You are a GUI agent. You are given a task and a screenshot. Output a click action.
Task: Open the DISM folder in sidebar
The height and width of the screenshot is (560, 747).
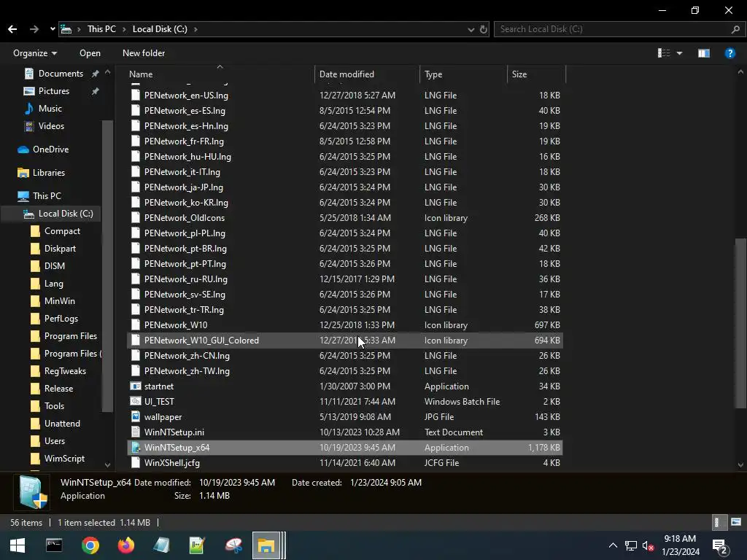tap(54, 266)
